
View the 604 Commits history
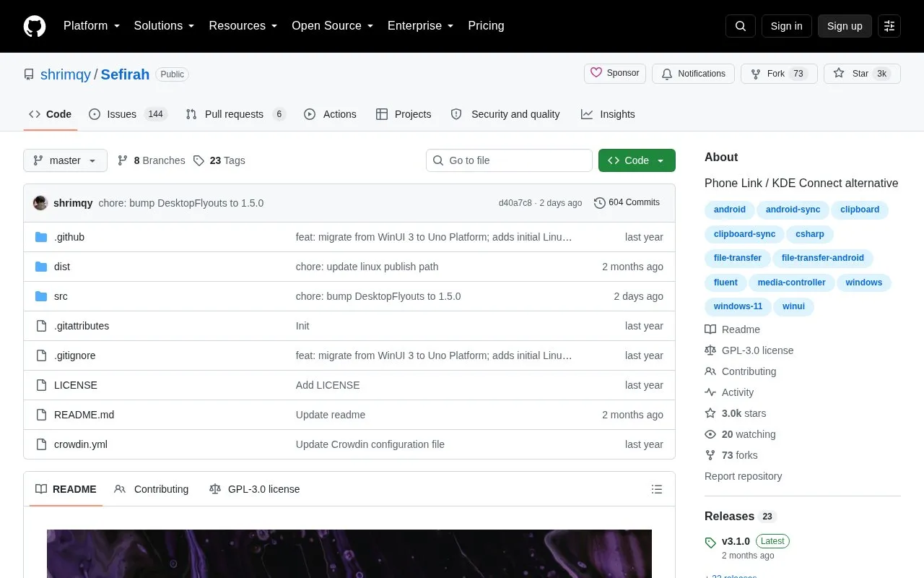[x=627, y=202]
